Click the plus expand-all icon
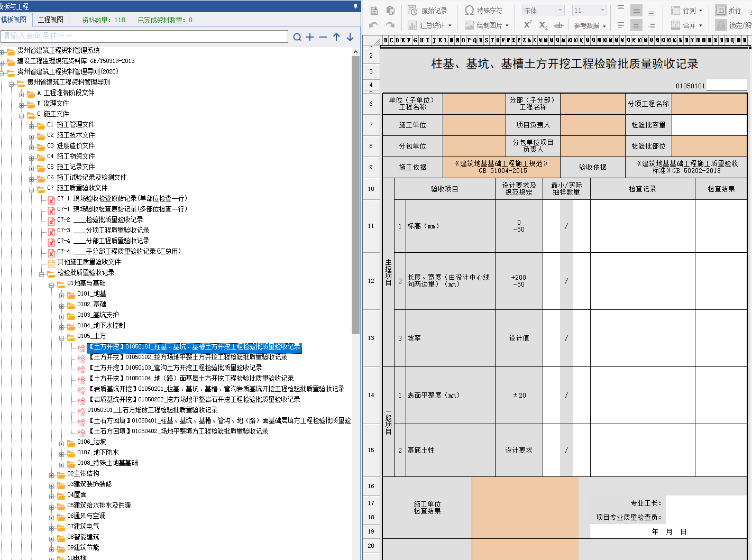Viewport: 752px width, 560px height. [x=310, y=37]
